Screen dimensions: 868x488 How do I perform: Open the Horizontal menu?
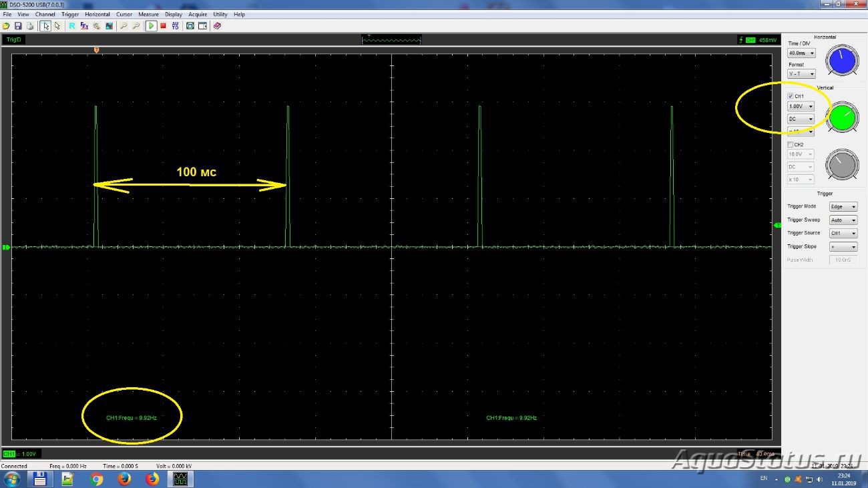[x=97, y=14]
